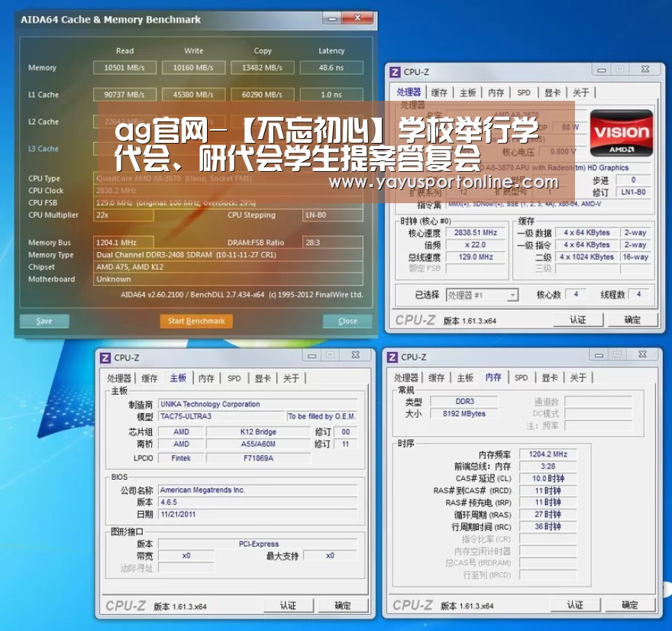Click 确定 button in mainboard CPU-Z window
672x631 pixels.
[342, 605]
